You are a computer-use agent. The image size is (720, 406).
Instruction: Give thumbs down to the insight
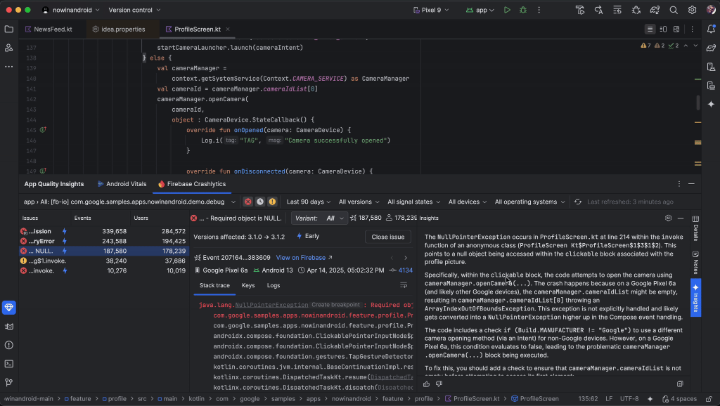[439, 383]
